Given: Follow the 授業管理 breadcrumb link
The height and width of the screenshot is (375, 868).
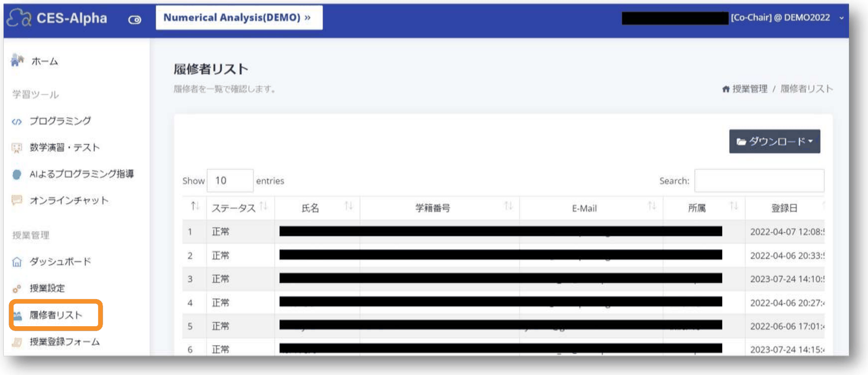Looking at the screenshot, I should coord(750,89).
